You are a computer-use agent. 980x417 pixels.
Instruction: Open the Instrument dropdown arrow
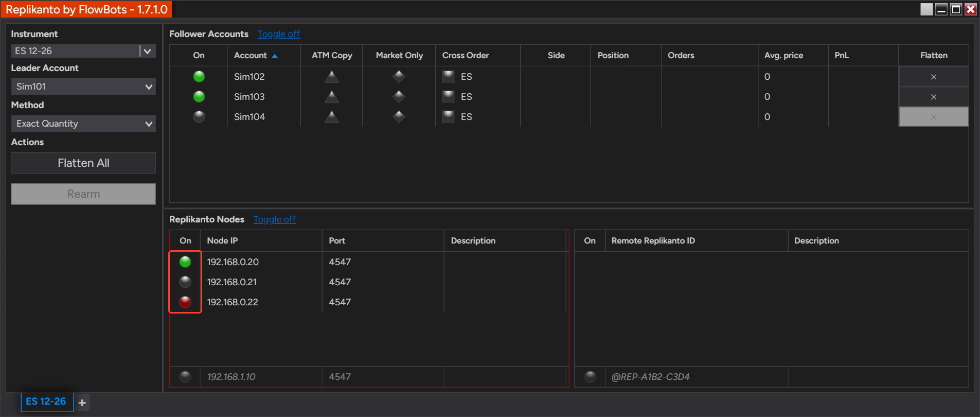[x=148, y=51]
